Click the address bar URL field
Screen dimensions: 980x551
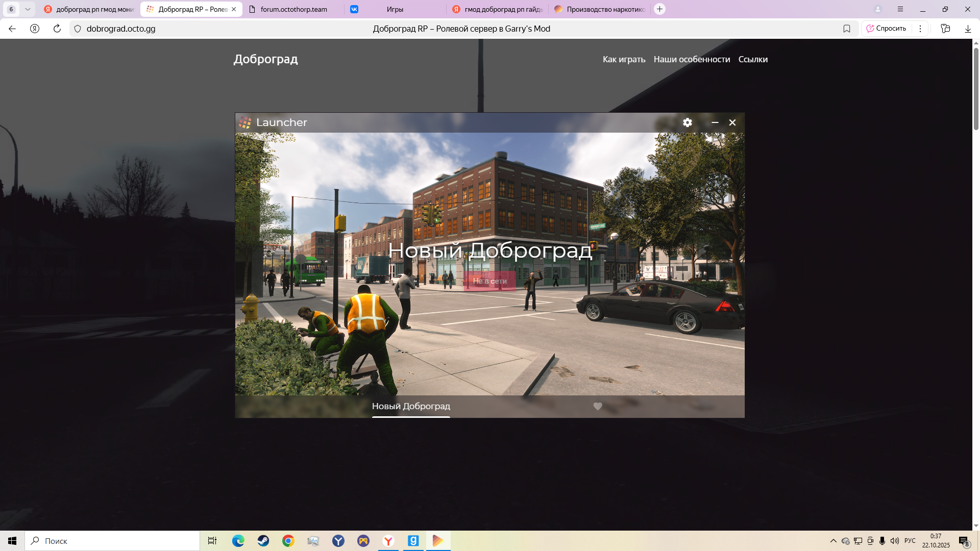204,29
